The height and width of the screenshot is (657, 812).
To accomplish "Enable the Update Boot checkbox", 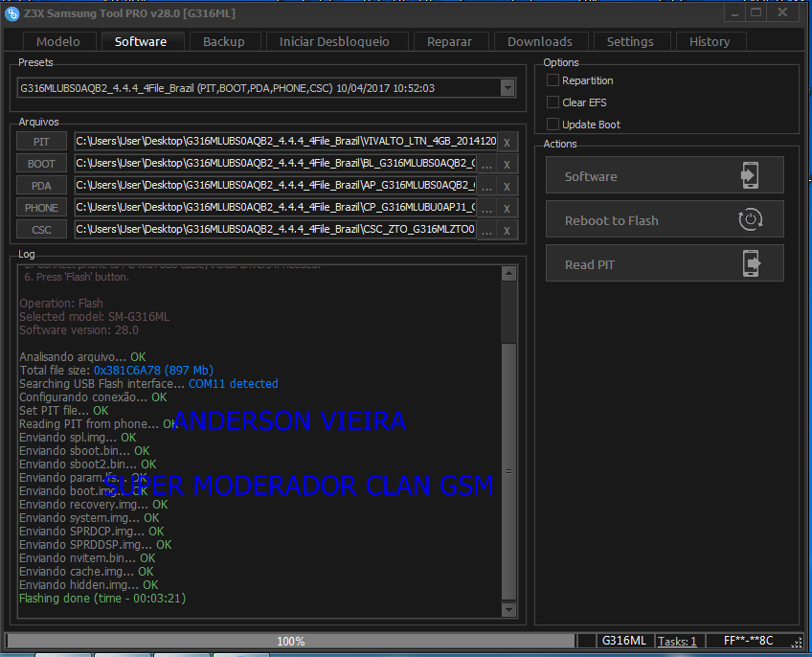I will 553,125.
